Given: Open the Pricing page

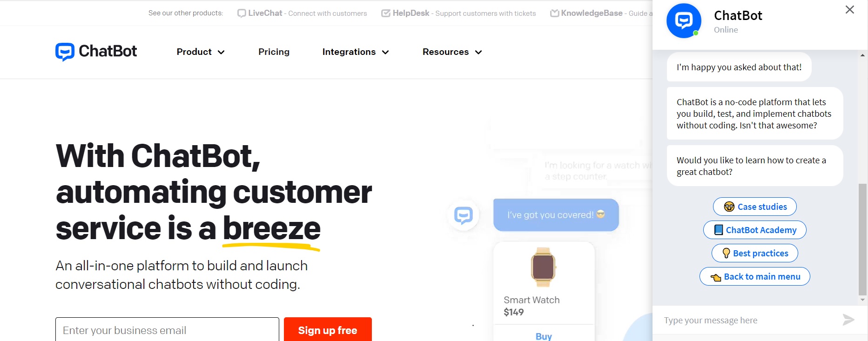Looking at the screenshot, I should [274, 52].
